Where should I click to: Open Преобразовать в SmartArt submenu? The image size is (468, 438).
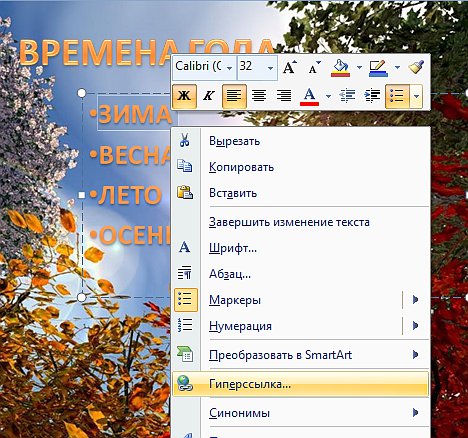point(301,355)
